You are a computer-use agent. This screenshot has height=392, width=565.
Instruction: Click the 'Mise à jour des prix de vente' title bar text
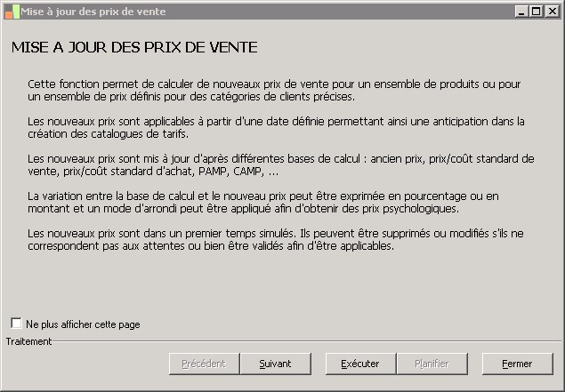pos(93,12)
